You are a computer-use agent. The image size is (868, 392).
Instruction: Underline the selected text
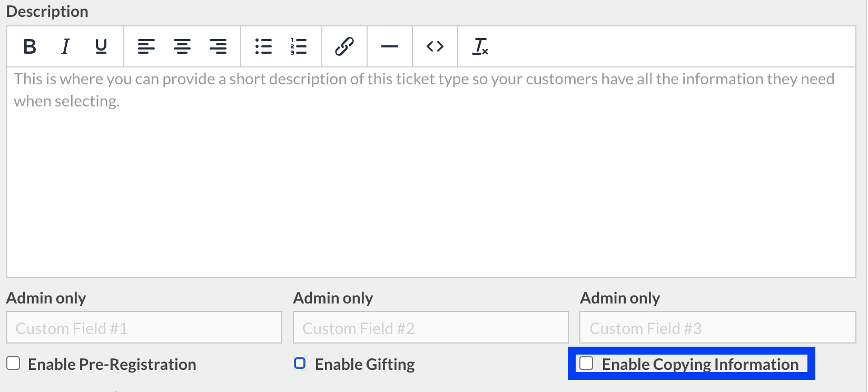coord(101,46)
